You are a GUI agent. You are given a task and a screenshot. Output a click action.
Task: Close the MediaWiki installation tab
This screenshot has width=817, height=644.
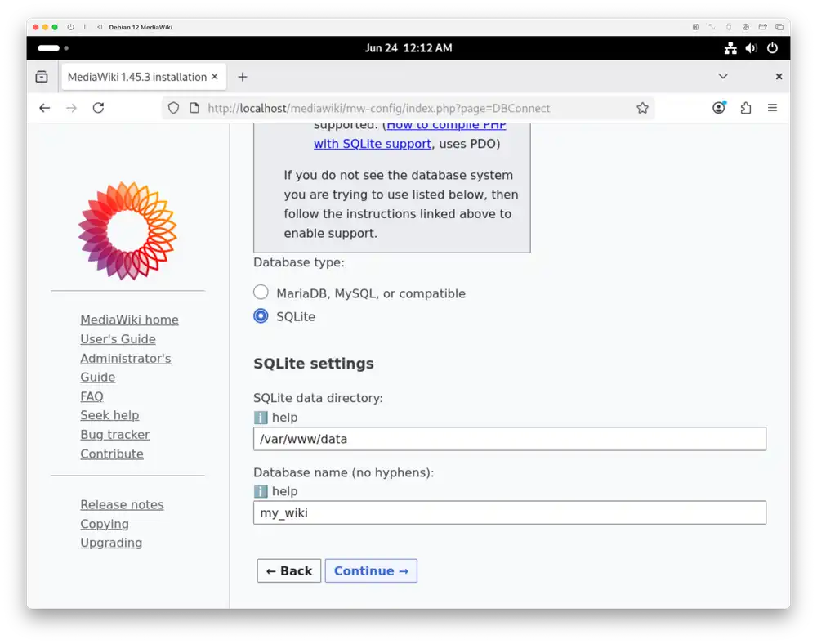point(214,77)
